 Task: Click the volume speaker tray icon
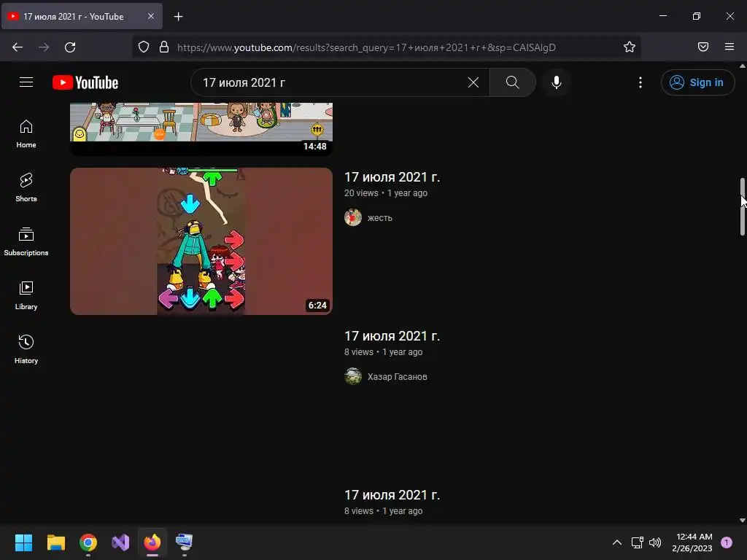click(655, 542)
